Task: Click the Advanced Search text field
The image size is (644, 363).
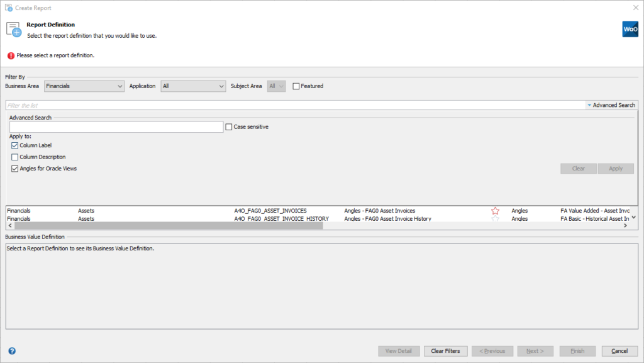Action: tap(116, 127)
